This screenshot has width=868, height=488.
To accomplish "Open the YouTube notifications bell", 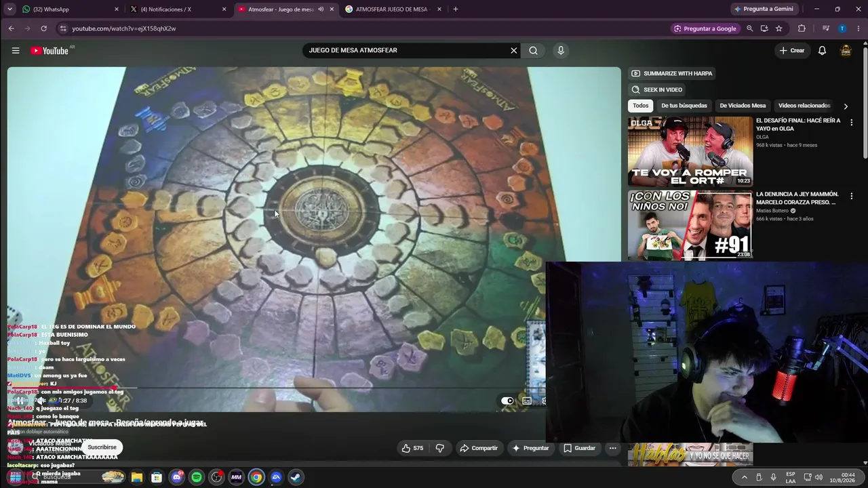I will coord(822,50).
